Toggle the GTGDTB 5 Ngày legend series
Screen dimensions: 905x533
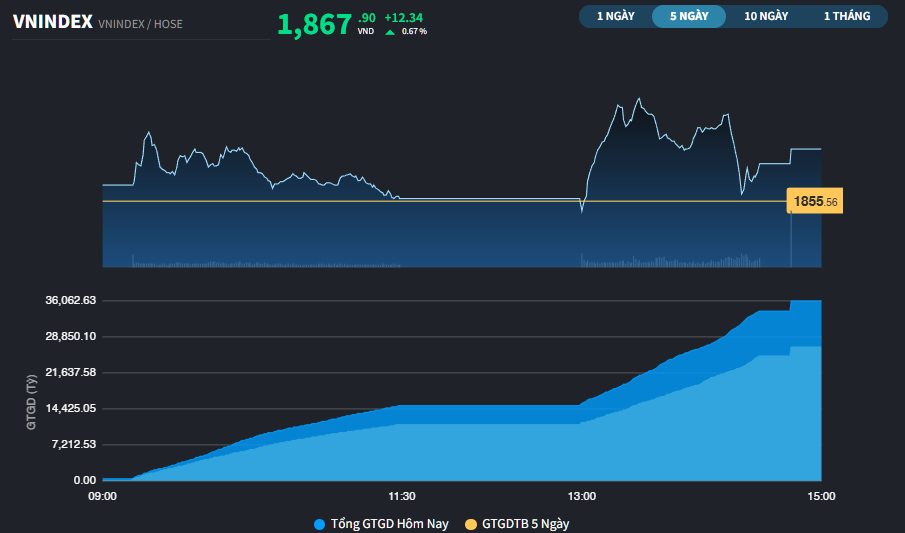(x=525, y=523)
